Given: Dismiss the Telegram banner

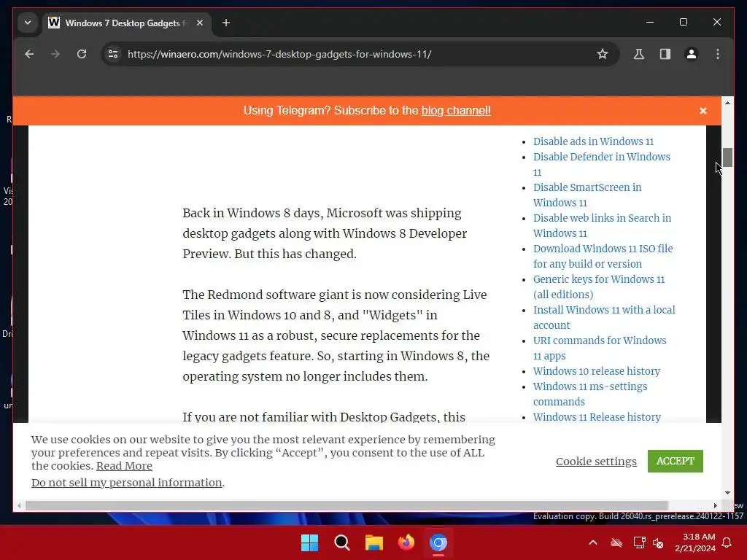Looking at the screenshot, I should point(703,111).
